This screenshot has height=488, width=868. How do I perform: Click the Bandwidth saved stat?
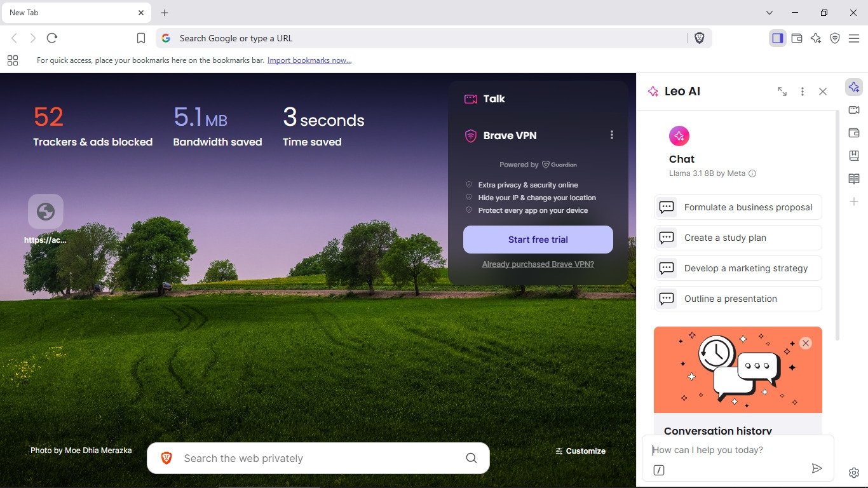pyautogui.click(x=217, y=126)
